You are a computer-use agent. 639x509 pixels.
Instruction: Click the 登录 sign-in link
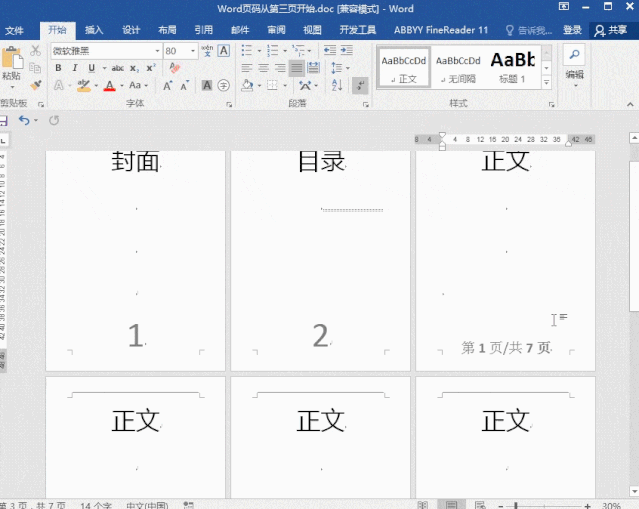[572, 30]
